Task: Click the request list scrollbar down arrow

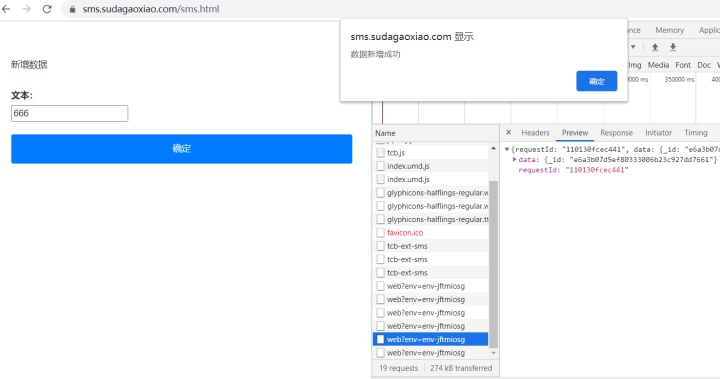Action: click(x=494, y=353)
